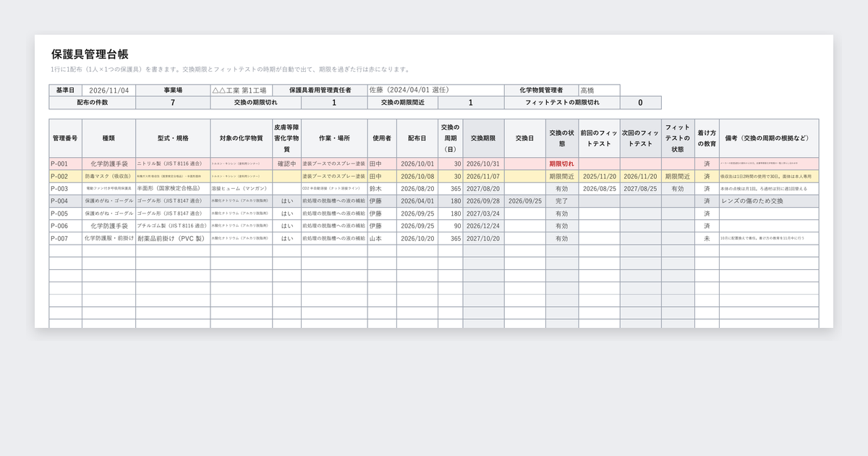
Task: Click the 着け方の教育 column header
Action: coord(707,138)
